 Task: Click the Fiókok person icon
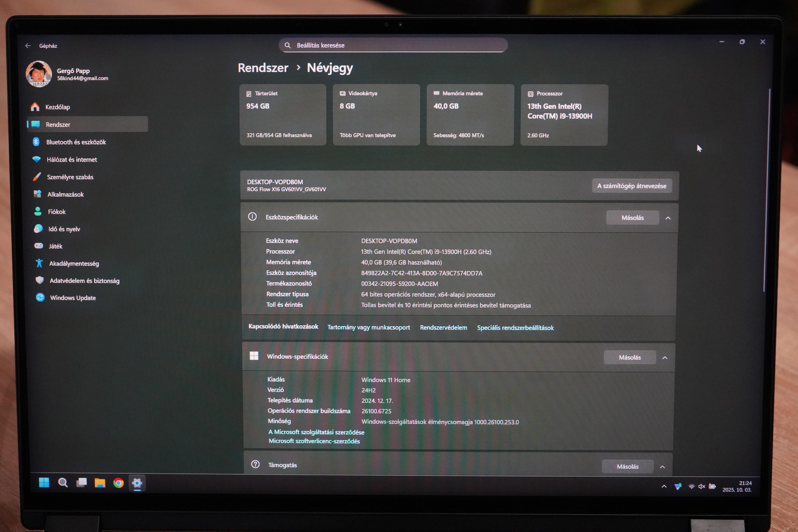click(x=38, y=211)
